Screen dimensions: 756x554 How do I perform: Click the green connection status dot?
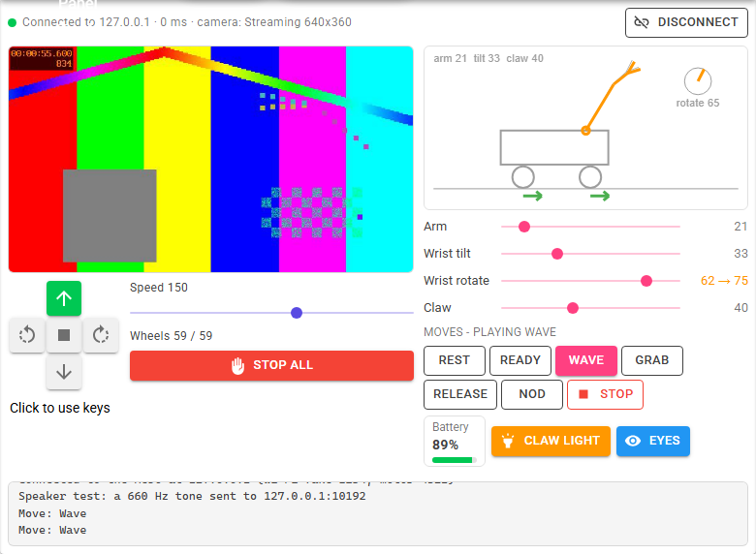pyautogui.click(x=13, y=22)
